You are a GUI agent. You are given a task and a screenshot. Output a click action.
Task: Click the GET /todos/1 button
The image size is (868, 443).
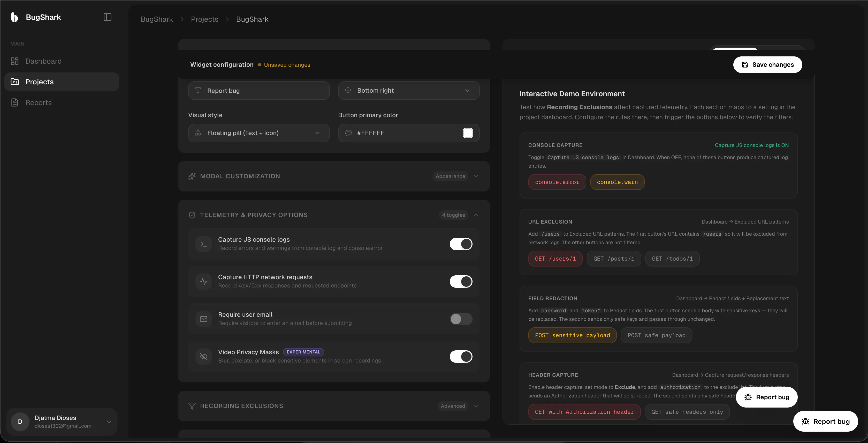[x=672, y=259]
